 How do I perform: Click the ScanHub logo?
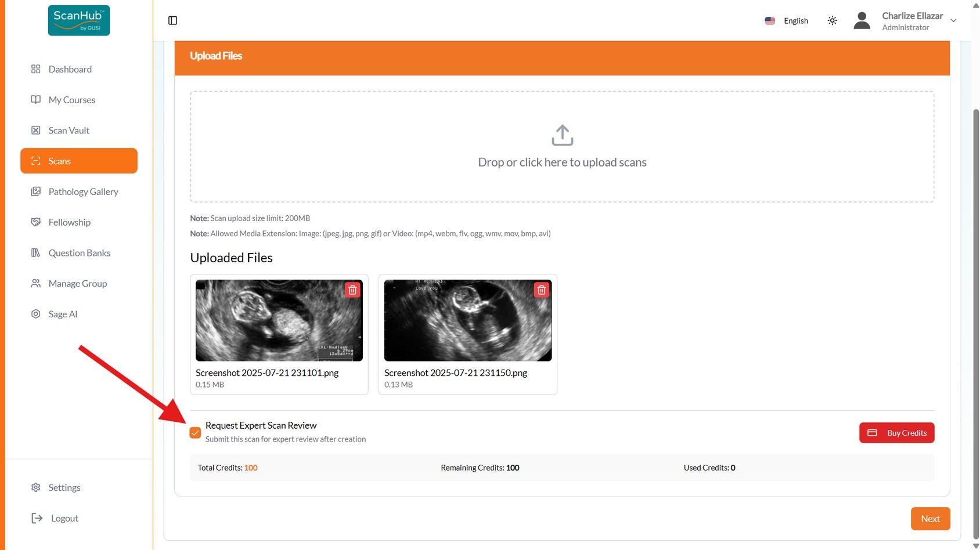(79, 20)
